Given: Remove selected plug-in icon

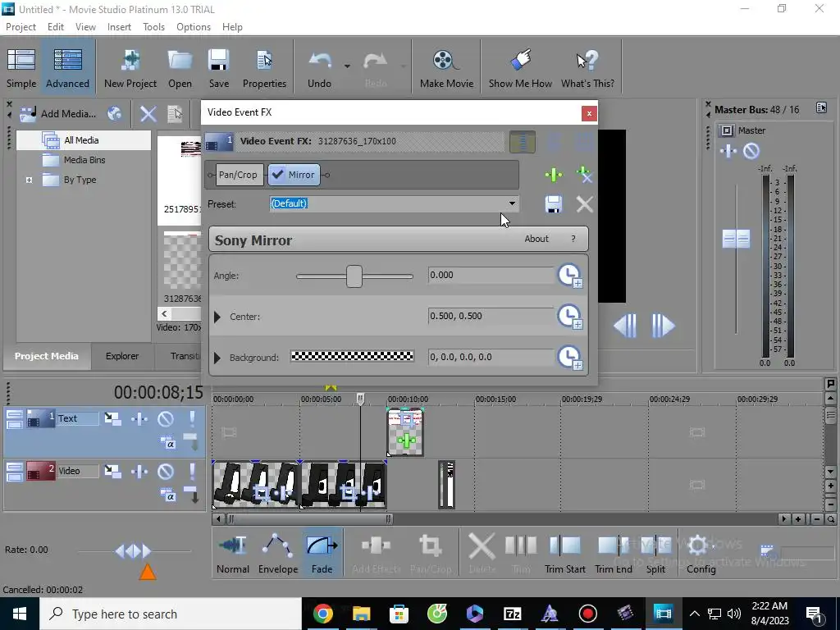Looking at the screenshot, I should coord(584,175).
